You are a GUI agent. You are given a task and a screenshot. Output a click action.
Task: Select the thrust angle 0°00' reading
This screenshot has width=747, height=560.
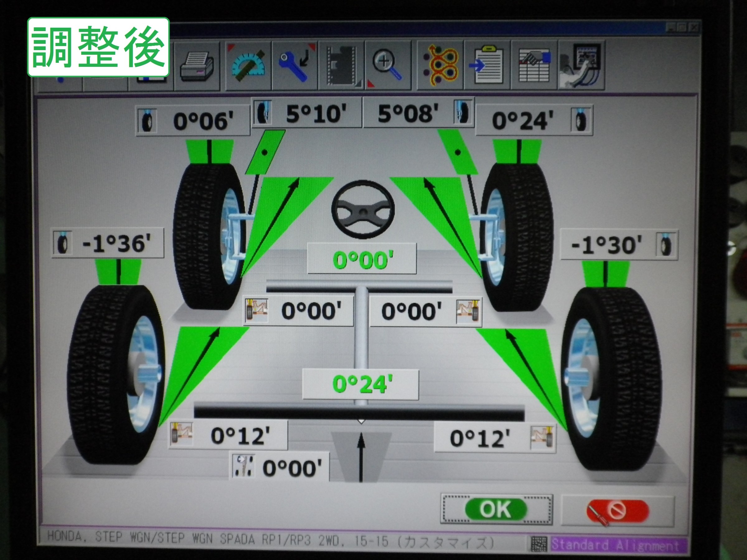pyautogui.click(x=292, y=468)
